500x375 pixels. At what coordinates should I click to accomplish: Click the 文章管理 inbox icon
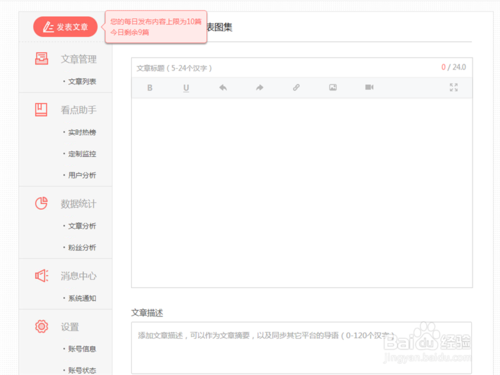pyautogui.click(x=42, y=59)
